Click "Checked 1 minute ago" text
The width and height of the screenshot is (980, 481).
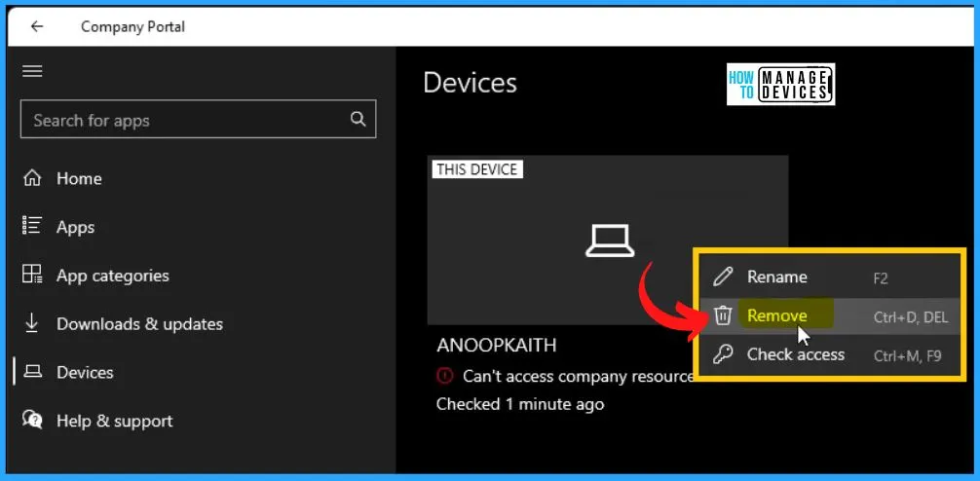click(x=520, y=404)
